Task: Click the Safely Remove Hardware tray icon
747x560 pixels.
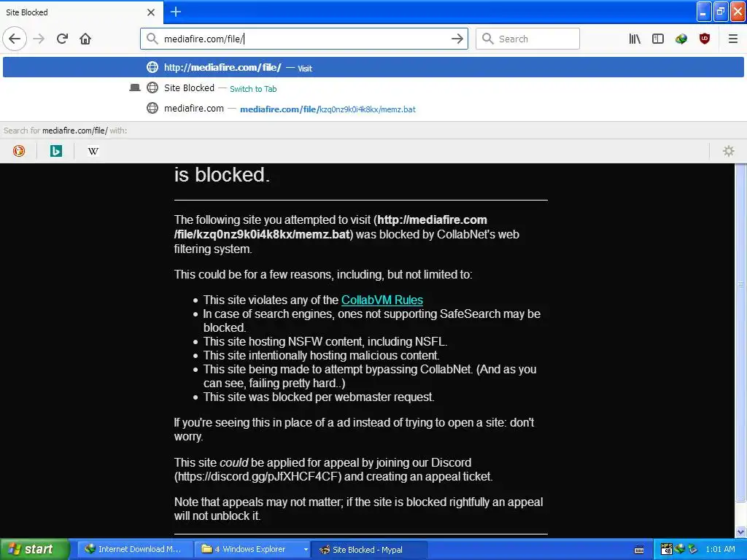Action: tap(692, 549)
